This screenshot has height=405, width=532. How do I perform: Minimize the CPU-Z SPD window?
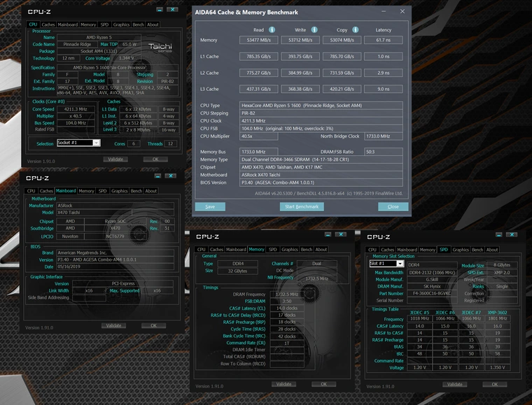coord(498,235)
